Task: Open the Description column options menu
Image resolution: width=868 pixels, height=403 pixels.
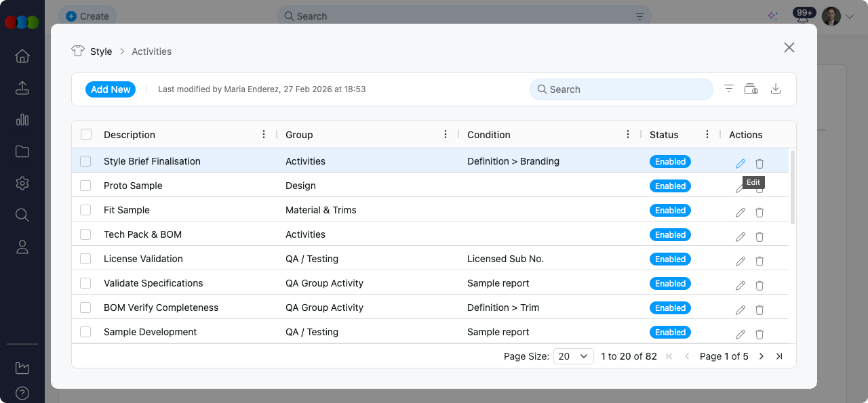Action: tap(264, 134)
